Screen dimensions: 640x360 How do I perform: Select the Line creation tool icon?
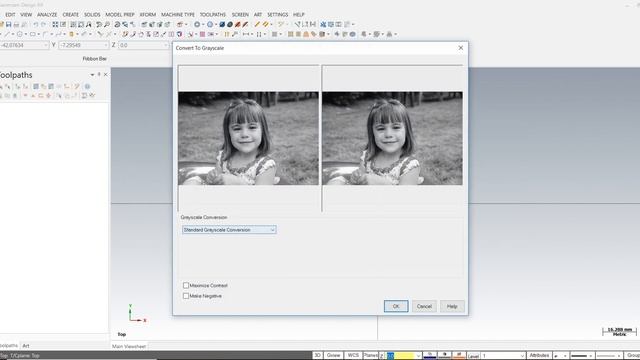click(7, 34)
